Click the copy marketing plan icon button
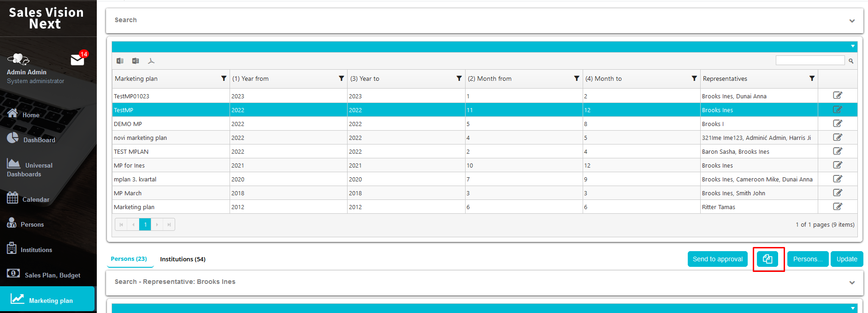The height and width of the screenshot is (313, 868). pos(768,259)
